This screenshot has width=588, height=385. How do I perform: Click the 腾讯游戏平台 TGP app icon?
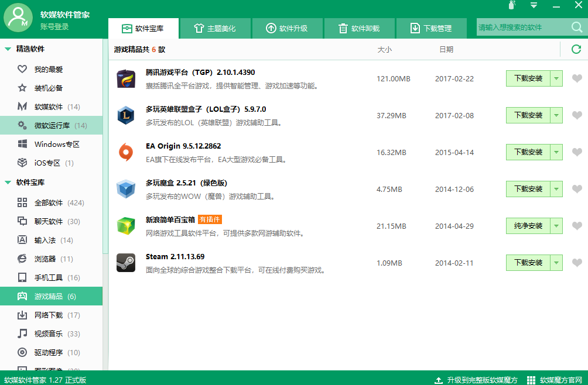(126, 78)
